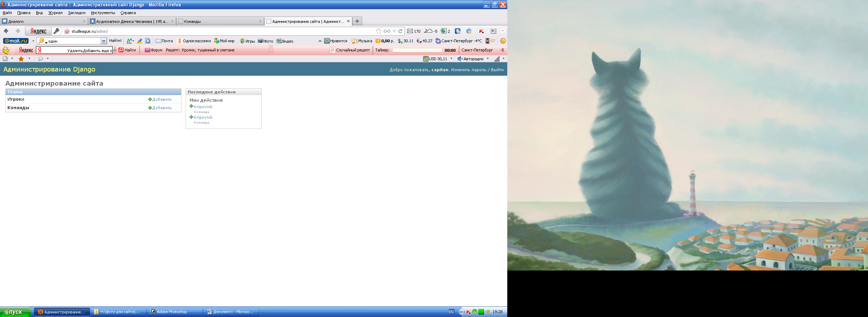
Task: Expand the recipe ticker V dropdown
Action: click(271, 50)
